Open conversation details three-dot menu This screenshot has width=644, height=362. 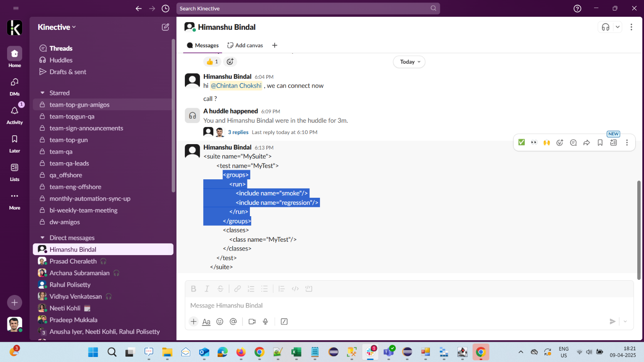(631, 27)
